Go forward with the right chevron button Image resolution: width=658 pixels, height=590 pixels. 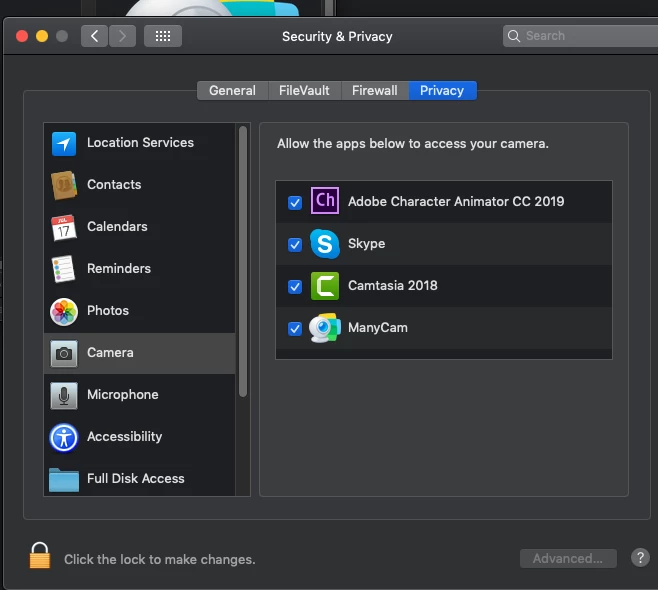122,36
